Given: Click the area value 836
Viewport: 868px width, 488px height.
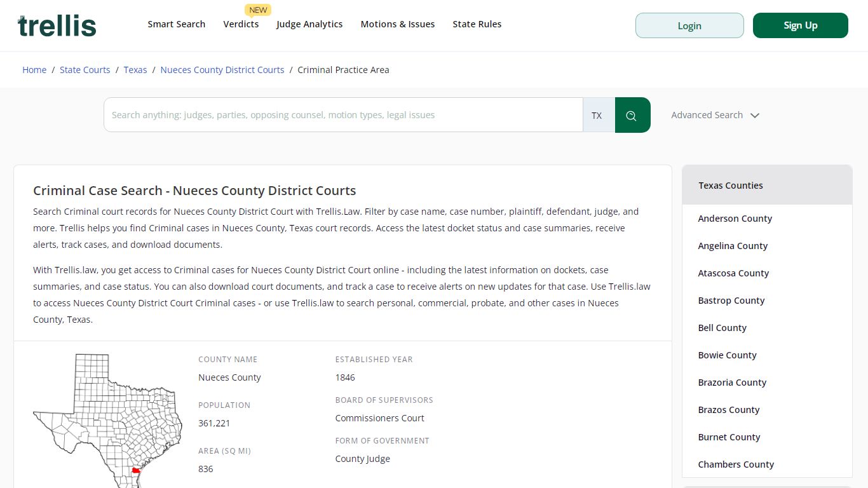Looking at the screenshot, I should 206,469.
